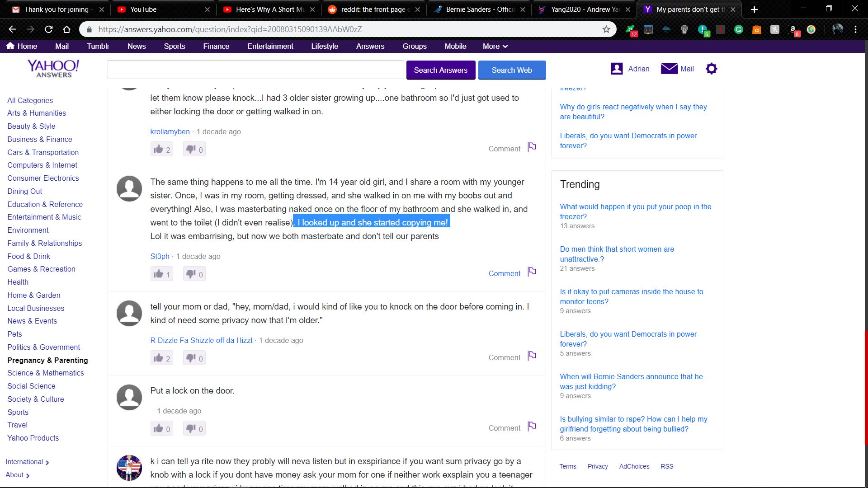Click into the Yahoo Answers search field
The height and width of the screenshot is (488, 868).
tap(255, 70)
